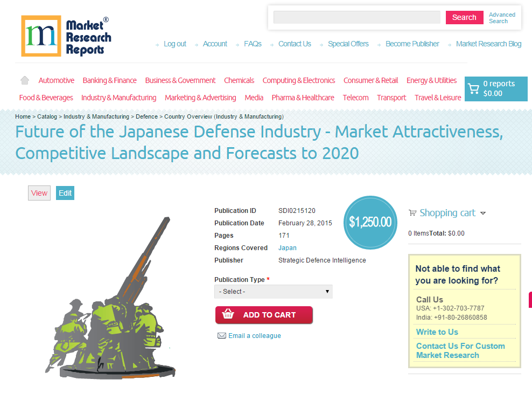Click inside the search input field
This screenshot has height=393, width=532.
[x=357, y=17]
